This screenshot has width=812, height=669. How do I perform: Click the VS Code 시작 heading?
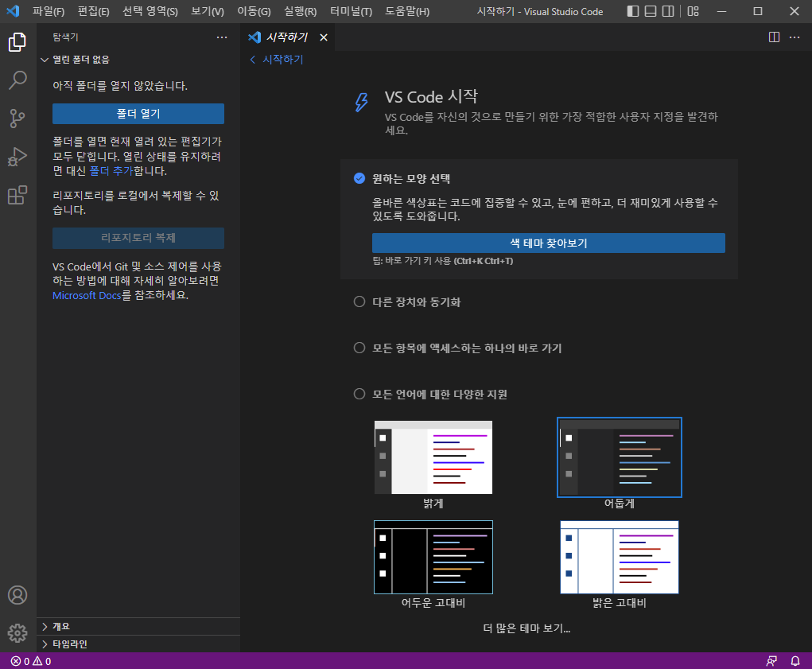tap(431, 97)
